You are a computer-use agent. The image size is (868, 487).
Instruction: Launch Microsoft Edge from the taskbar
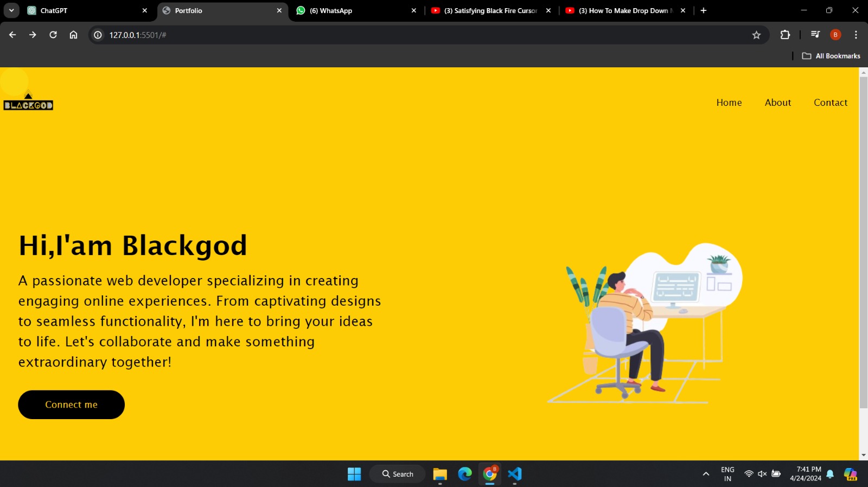coord(465,474)
